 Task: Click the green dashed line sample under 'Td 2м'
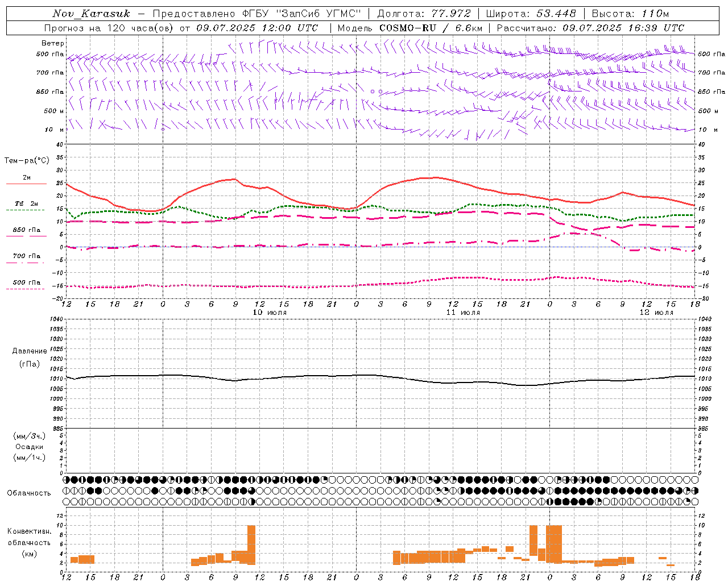(25, 210)
